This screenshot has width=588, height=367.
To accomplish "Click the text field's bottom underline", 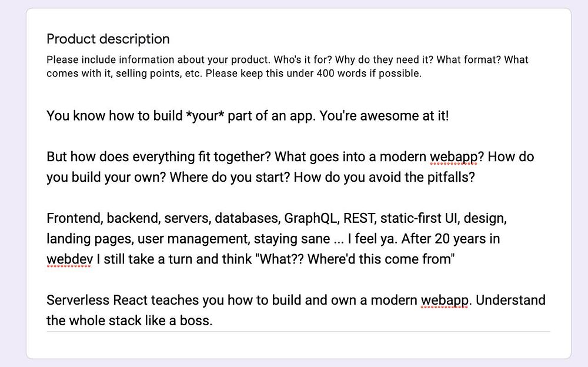I will [298, 332].
